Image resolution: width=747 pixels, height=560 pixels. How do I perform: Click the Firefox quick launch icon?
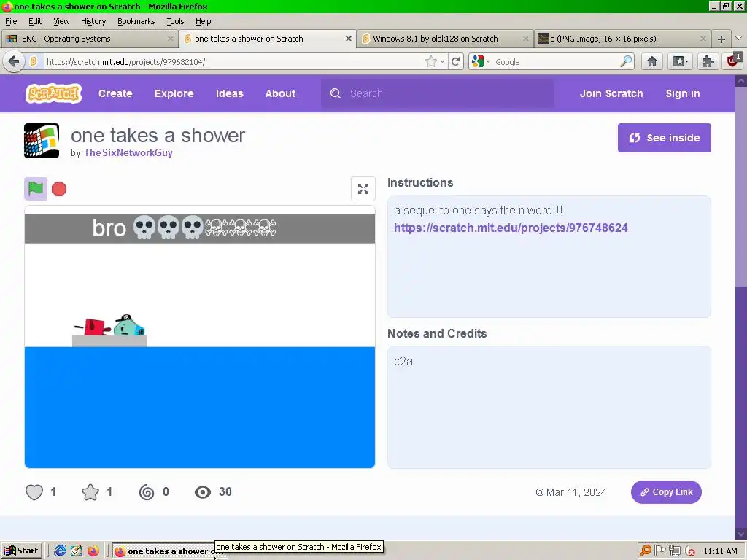point(93,551)
